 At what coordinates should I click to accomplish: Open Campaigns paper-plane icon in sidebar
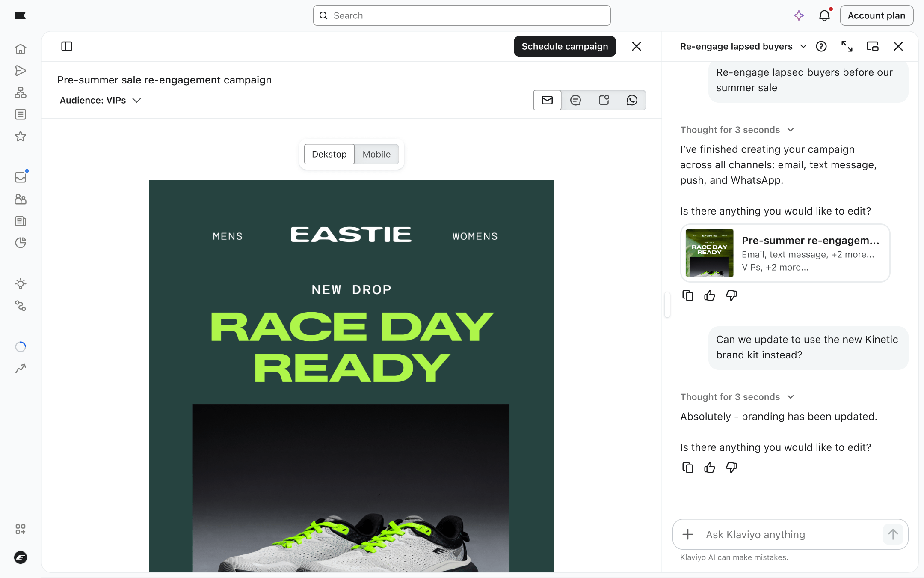(x=21, y=71)
